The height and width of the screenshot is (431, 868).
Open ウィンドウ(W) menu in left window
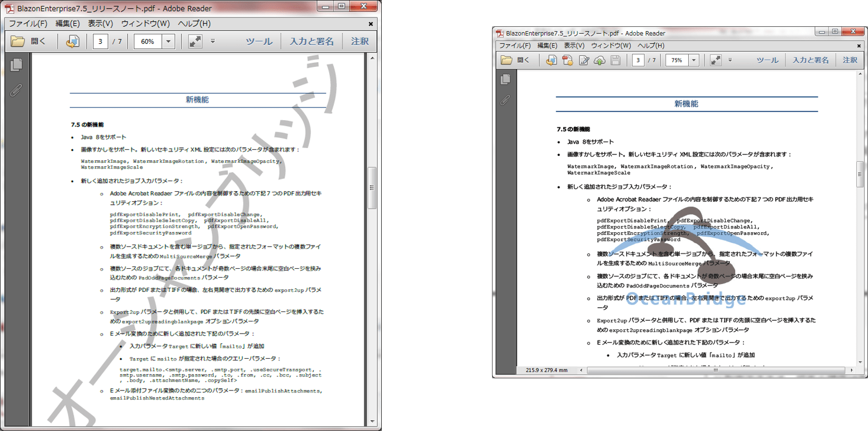[x=146, y=23]
